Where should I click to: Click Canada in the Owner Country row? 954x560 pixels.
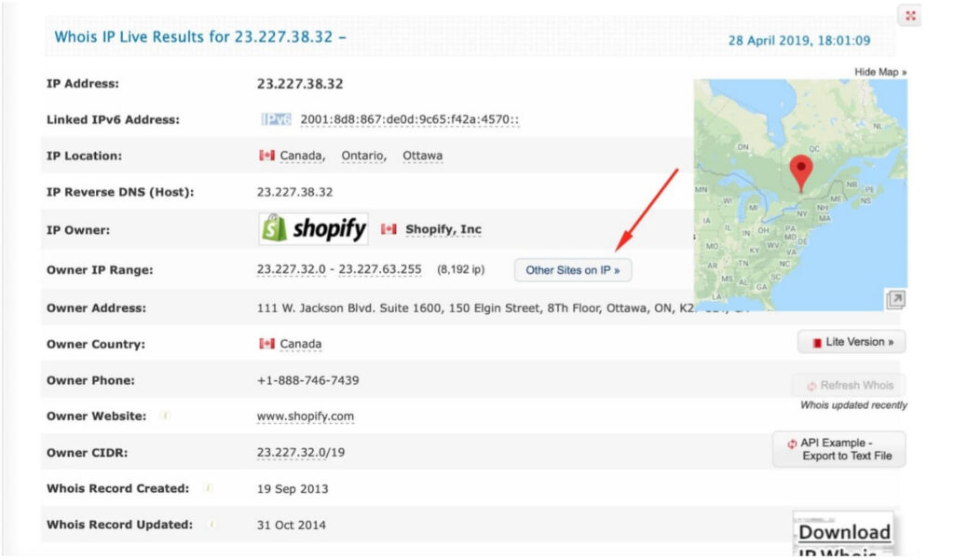(x=301, y=344)
